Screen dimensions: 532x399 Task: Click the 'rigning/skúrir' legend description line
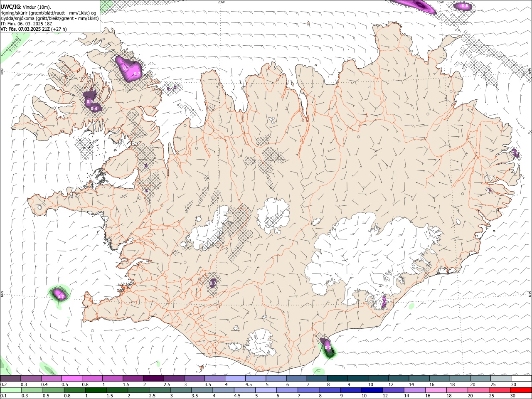48,12
